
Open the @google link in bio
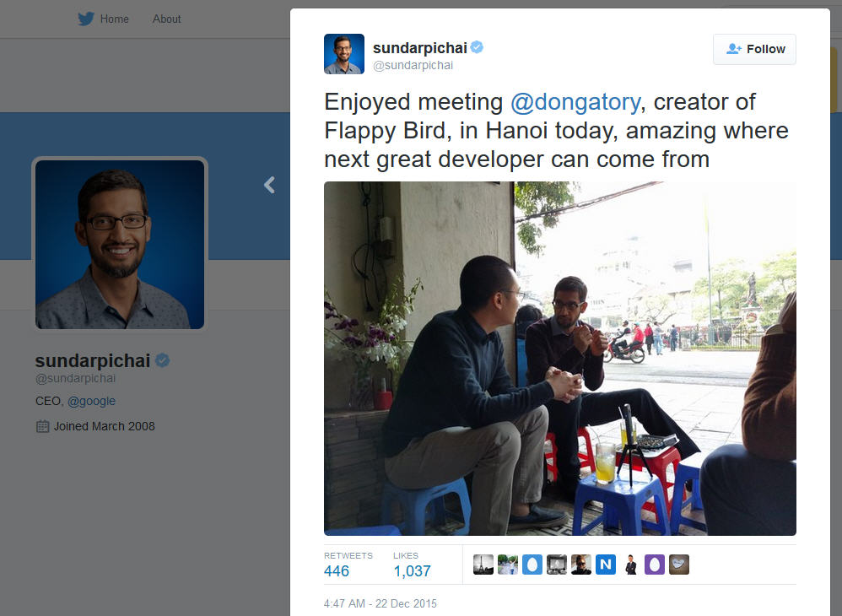click(x=91, y=401)
